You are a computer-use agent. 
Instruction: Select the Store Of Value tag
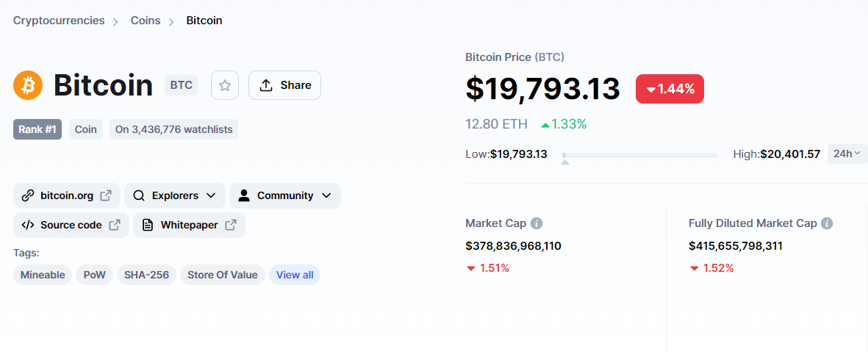223,275
